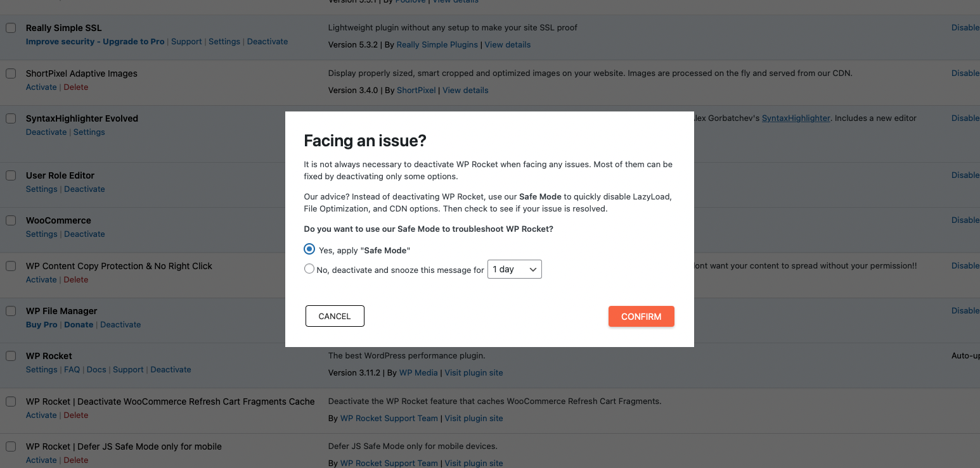Activate WP Content Copy Protection plugin

[41, 279]
